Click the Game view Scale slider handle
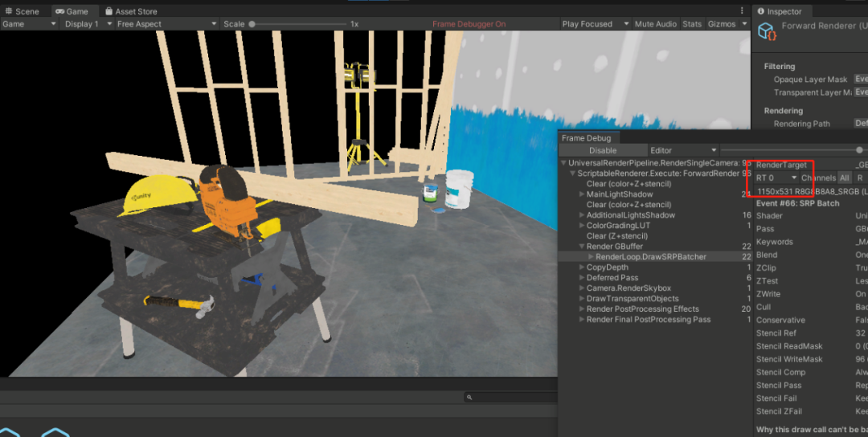The width and height of the screenshot is (868, 437). (x=252, y=24)
